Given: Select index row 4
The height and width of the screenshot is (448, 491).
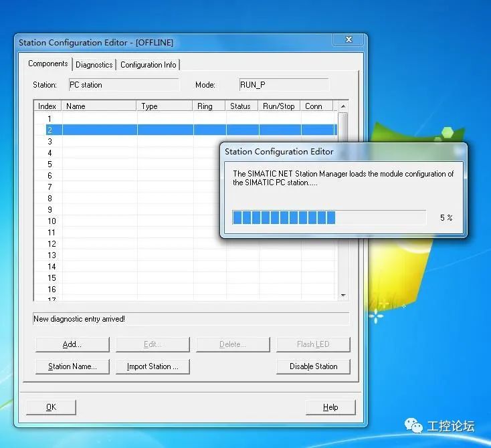Looking at the screenshot, I should coord(126,152).
